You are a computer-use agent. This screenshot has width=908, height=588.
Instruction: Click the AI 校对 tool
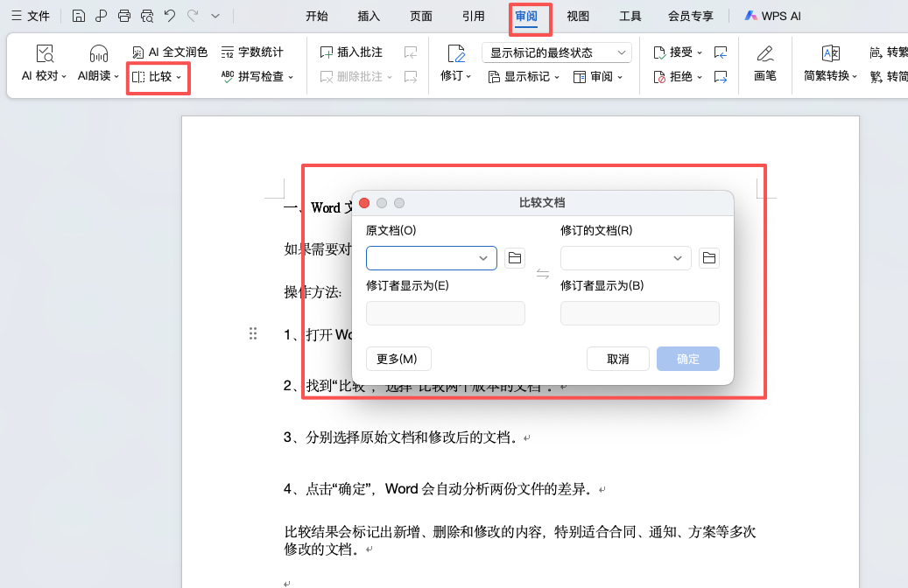[x=44, y=62]
